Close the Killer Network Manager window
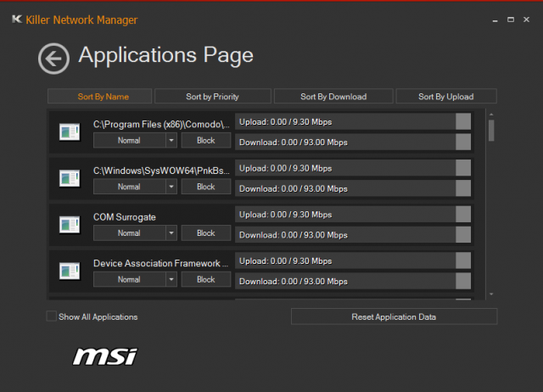 point(526,20)
